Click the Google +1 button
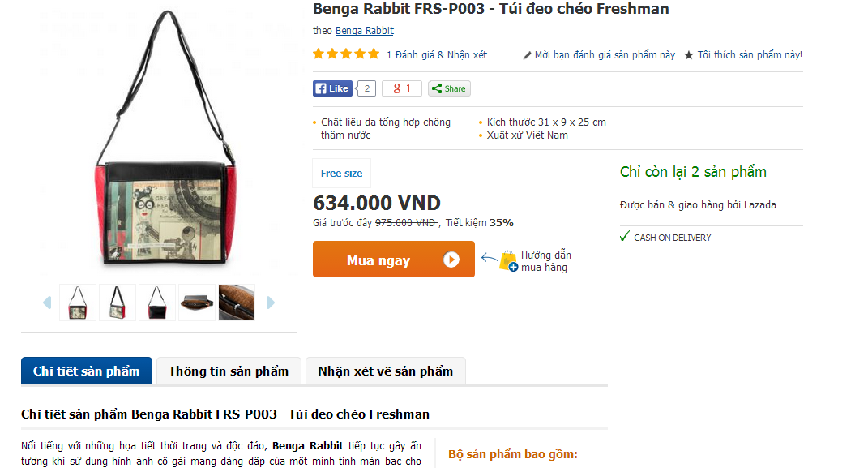 coord(402,88)
